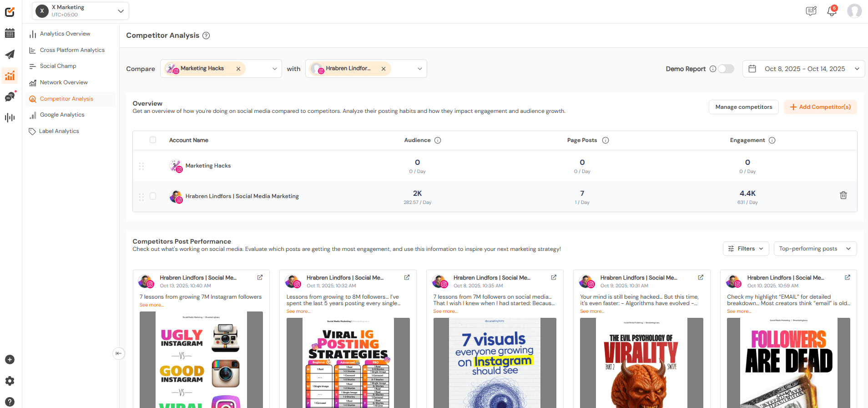Expand See more on 7 lessons 7M post

point(151,305)
